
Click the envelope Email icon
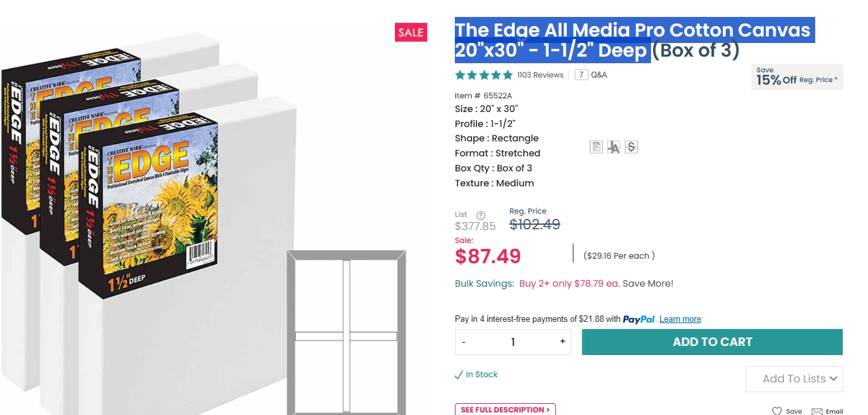[817, 411]
